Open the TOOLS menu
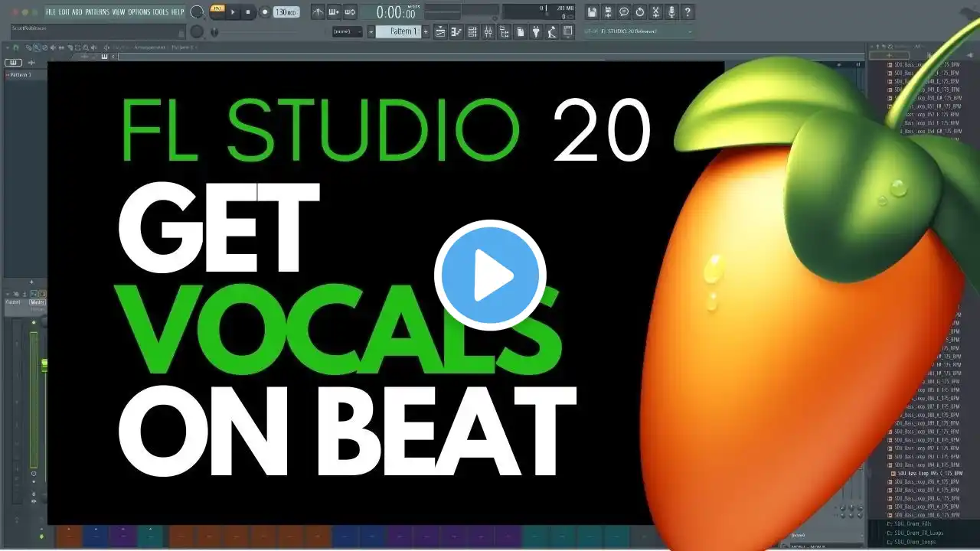 click(x=161, y=12)
